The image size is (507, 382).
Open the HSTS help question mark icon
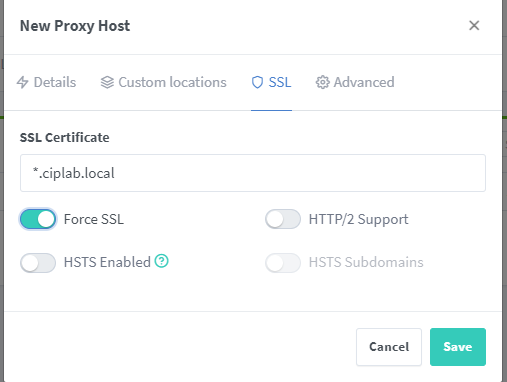click(x=161, y=261)
